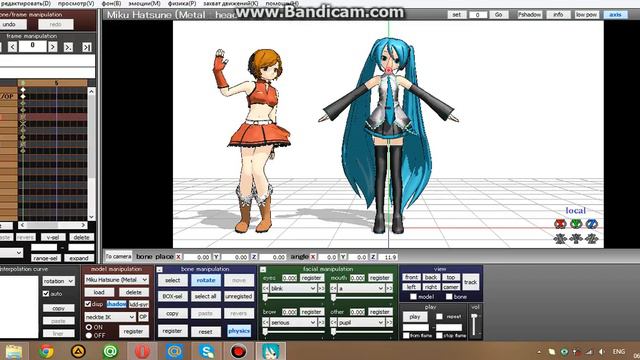Image resolution: width=640 pixels, height=360 pixels.
Task: Click the volume speaker tray icon
Action: (x=602, y=352)
